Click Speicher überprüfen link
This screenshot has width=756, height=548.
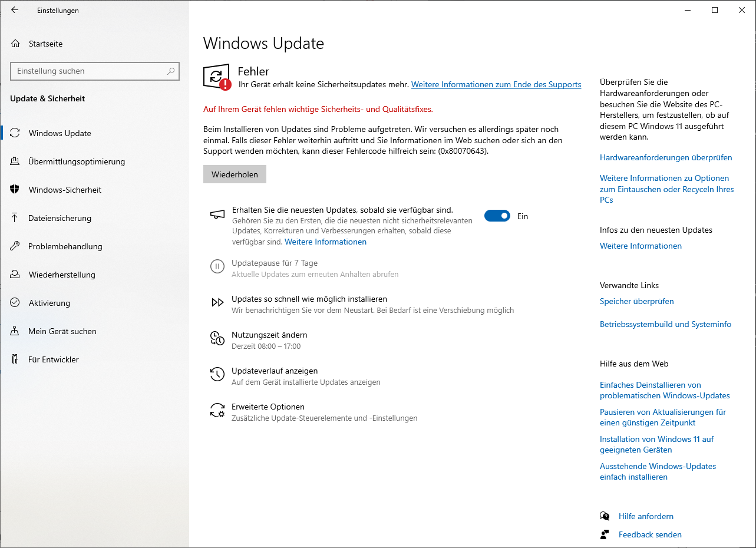[x=637, y=301]
